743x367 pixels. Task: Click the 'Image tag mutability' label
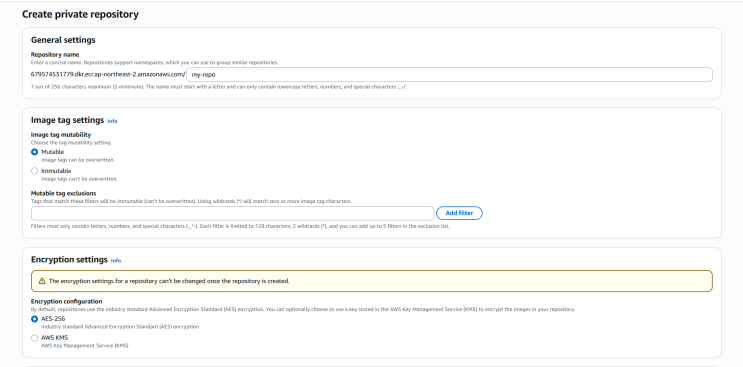61,134
